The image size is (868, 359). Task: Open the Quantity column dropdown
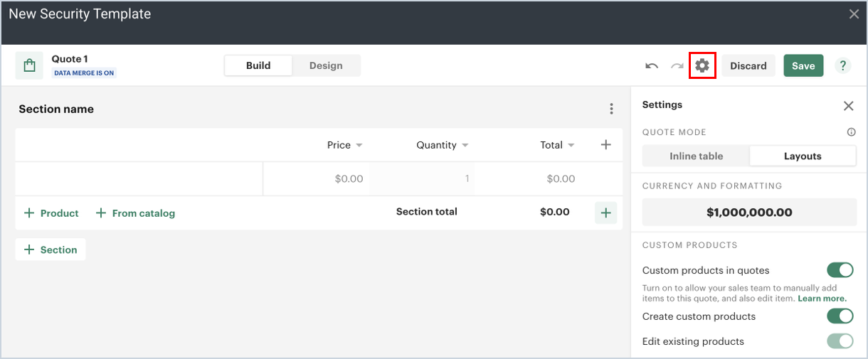pyautogui.click(x=465, y=146)
